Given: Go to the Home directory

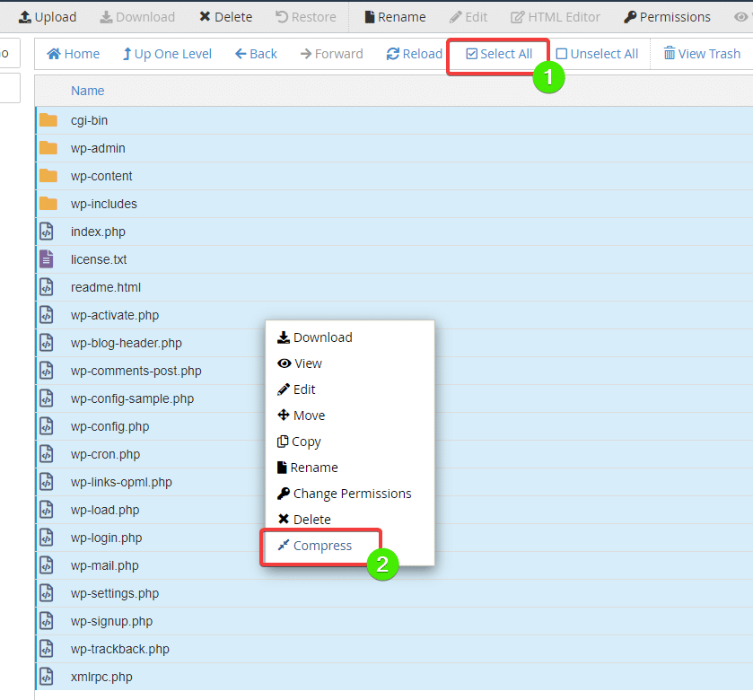Looking at the screenshot, I should tap(74, 54).
